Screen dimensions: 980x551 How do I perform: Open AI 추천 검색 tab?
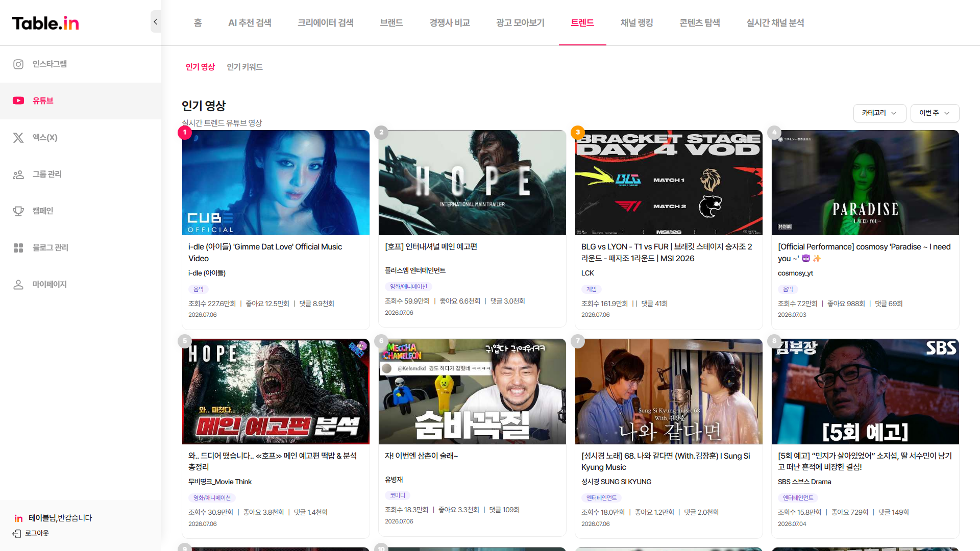pyautogui.click(x=250, y=23)
